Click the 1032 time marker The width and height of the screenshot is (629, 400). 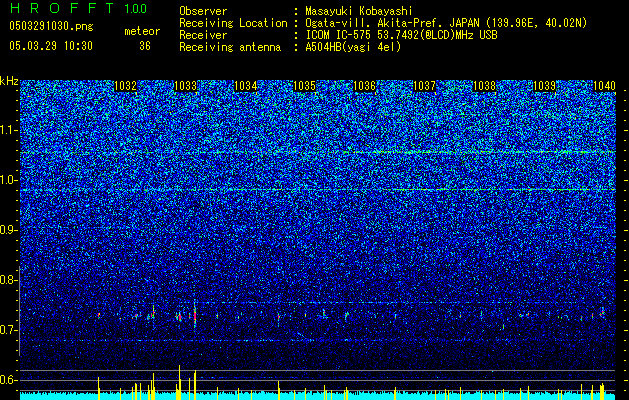[x=126, y=86]
